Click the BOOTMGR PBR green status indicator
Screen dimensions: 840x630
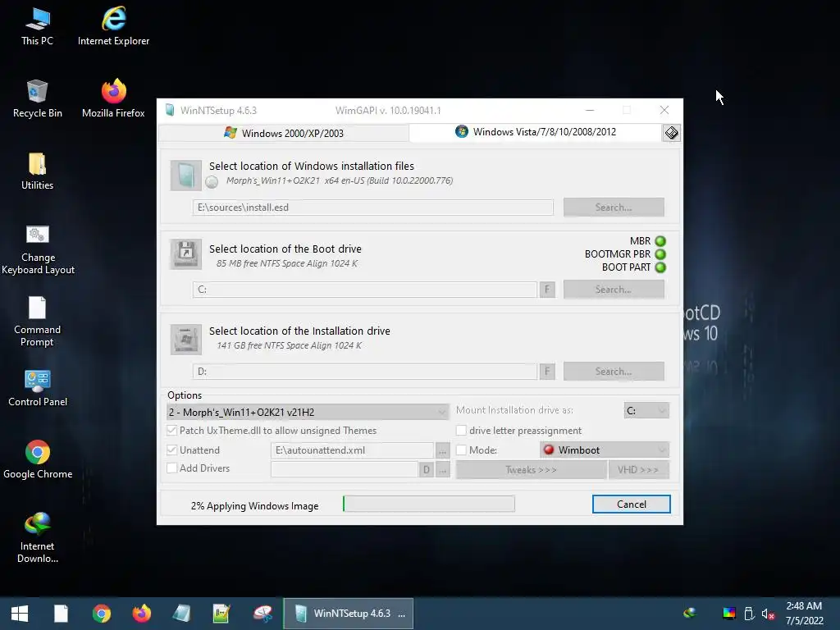pos(660,254)
